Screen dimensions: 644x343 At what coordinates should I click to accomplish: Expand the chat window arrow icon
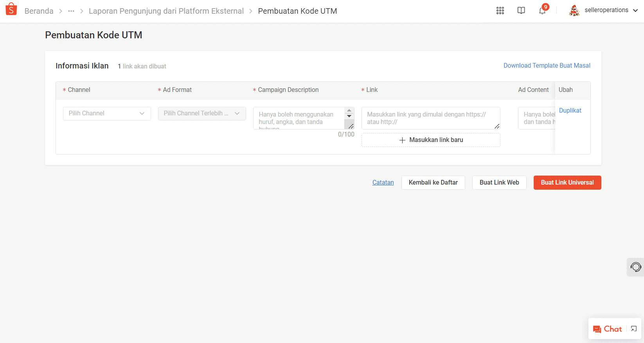[x=634, y=329]
